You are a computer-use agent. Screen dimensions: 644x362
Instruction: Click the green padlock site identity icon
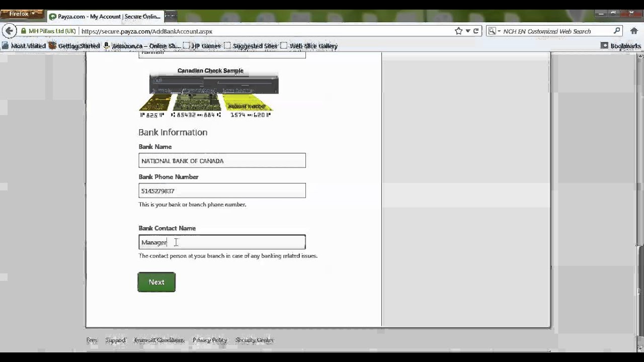(24, 31)
